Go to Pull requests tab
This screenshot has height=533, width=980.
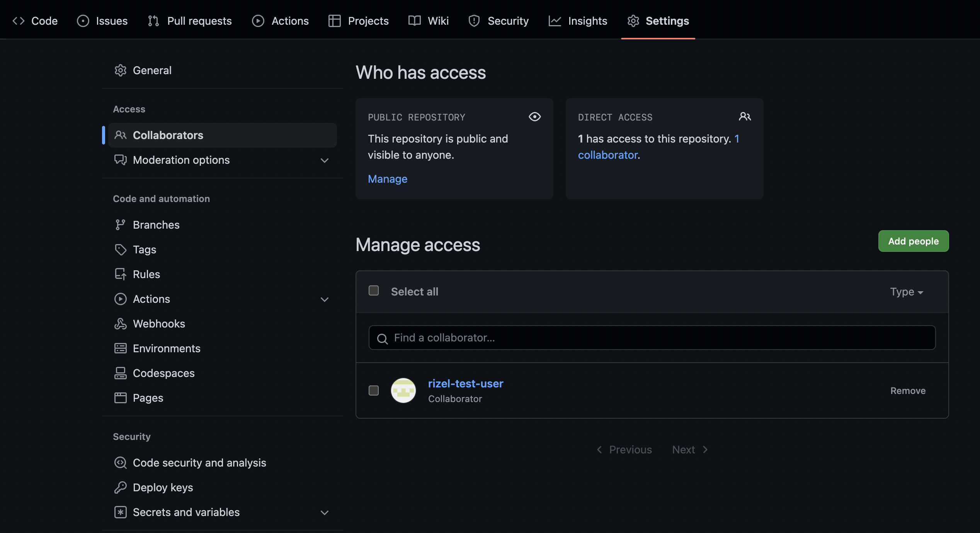[190, 21]
